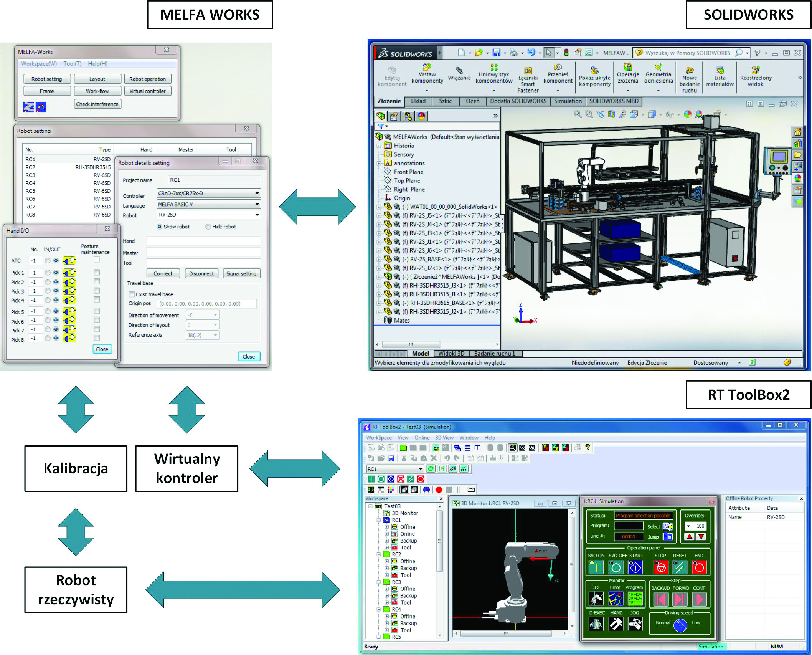Click the Driving speed Normal/Low slider knob
Image resolution: width=812 pixels, height=655 pixels.
click(x=680, y=625)
